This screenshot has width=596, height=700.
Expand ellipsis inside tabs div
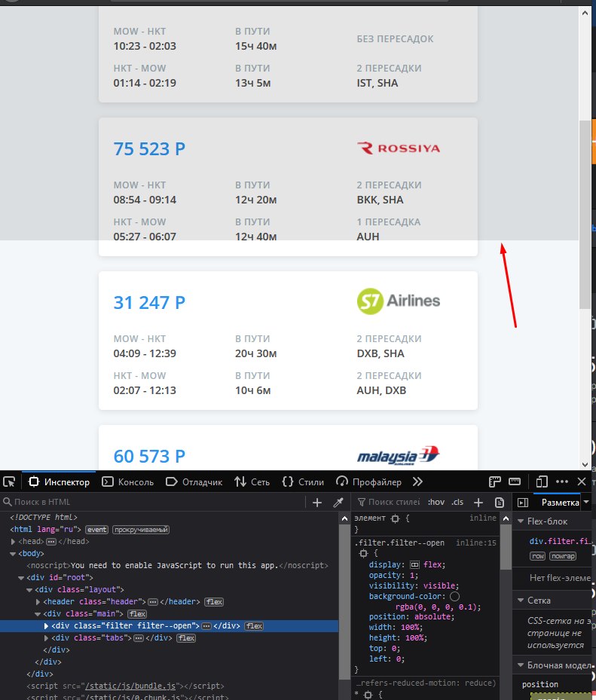pyautogui.click(x=139, y=638)
